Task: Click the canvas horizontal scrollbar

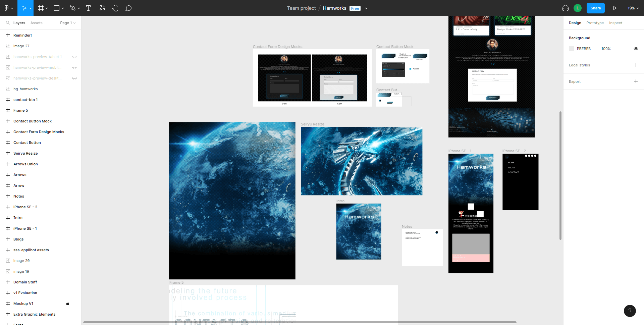Action: [300, 322]
